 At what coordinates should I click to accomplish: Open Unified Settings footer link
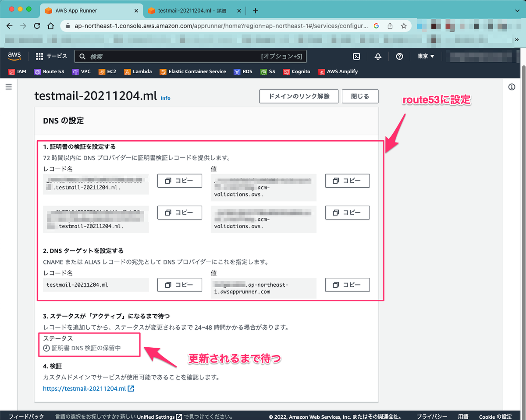click(x=159, y=416)
